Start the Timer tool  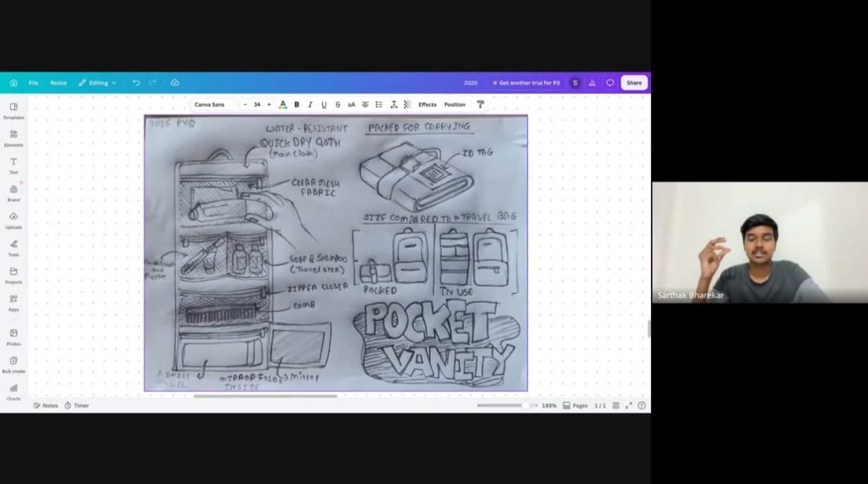(x=77, y=405)
